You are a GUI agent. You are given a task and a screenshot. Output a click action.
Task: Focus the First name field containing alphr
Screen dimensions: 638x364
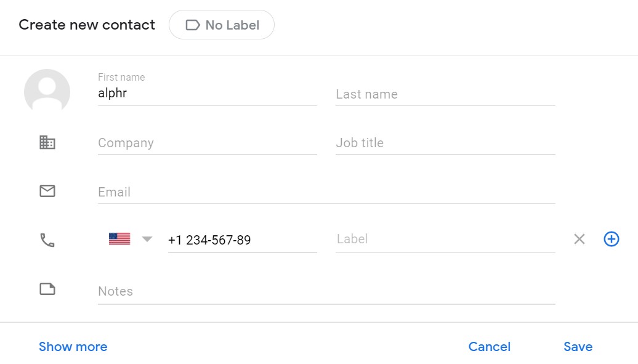click(207, 94)
